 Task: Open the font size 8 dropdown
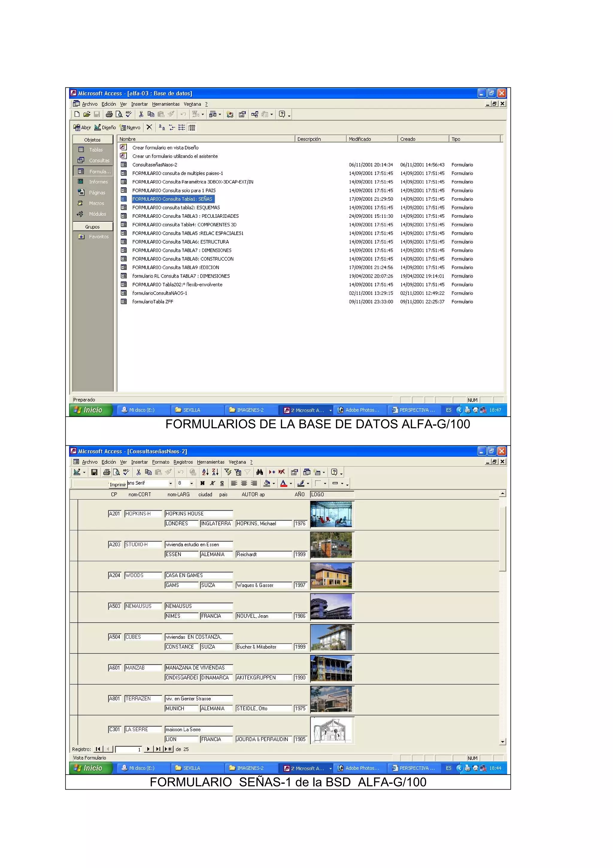(x=192, y=483)
